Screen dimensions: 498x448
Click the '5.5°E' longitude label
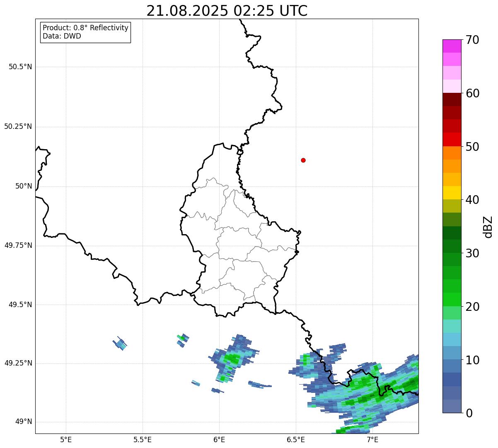pyautogui.click(x=143, y=439)
